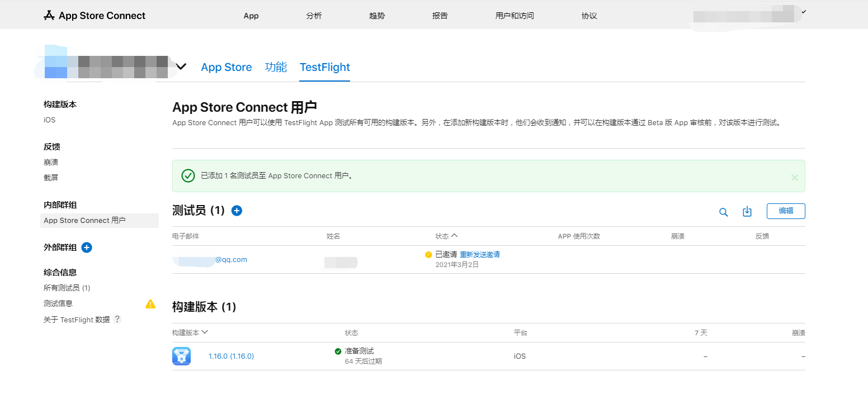Select 用户和访问 in the top navigation
The height and width of the screenshot is (419, 868).
(x=514, y=16)
